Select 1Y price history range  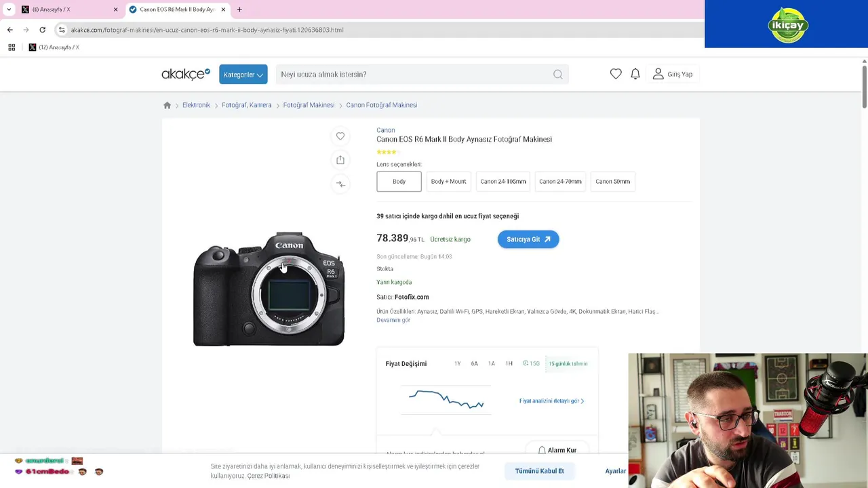[x=457, y=364]
